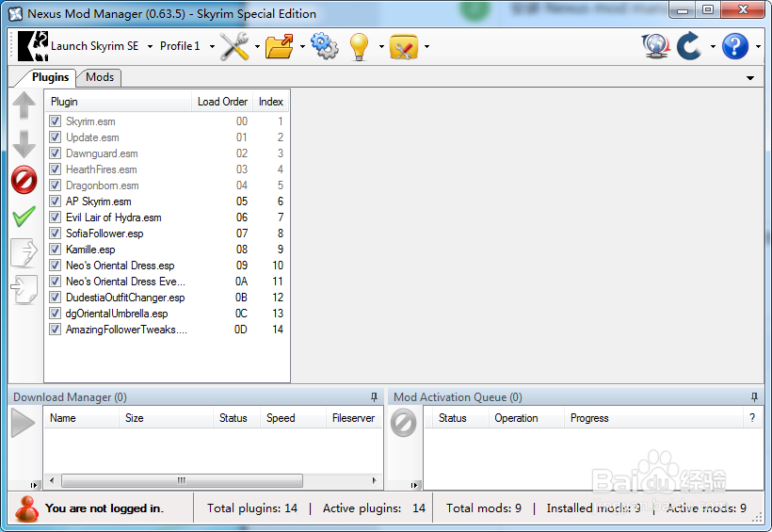Launch Skyrim SE from toolbar
This screenshot has width=772, height=532.
[79, 46]
